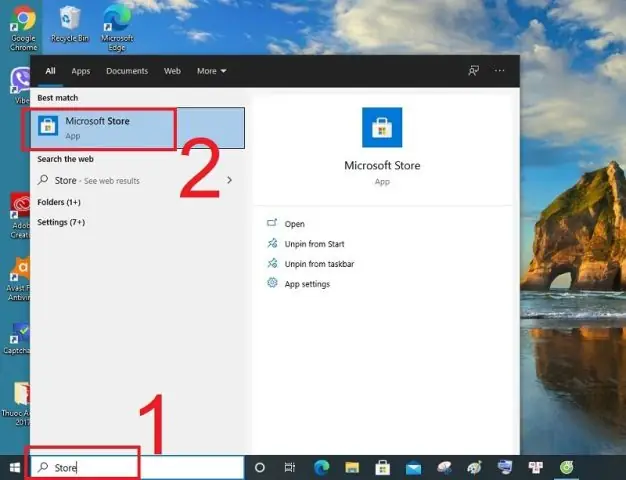Open the Recycle Bin desktop icon
626x480 pixels.
click(x=70, y=25)
